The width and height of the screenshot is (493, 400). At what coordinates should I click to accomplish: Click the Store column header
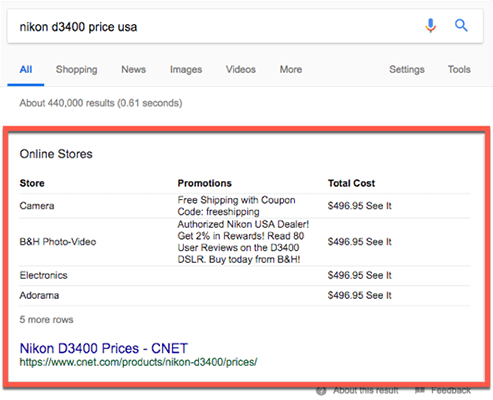click(x=32, y=183)
